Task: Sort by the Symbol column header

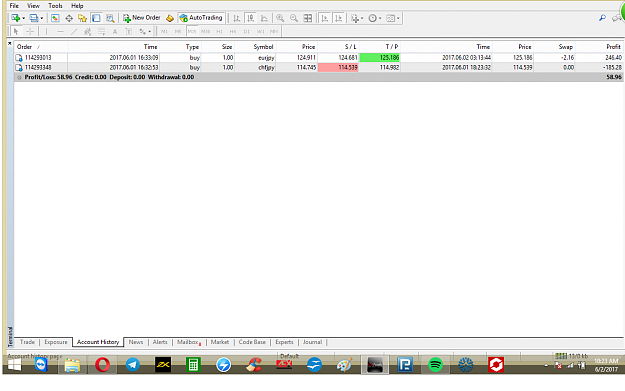Action: (256, 47)
